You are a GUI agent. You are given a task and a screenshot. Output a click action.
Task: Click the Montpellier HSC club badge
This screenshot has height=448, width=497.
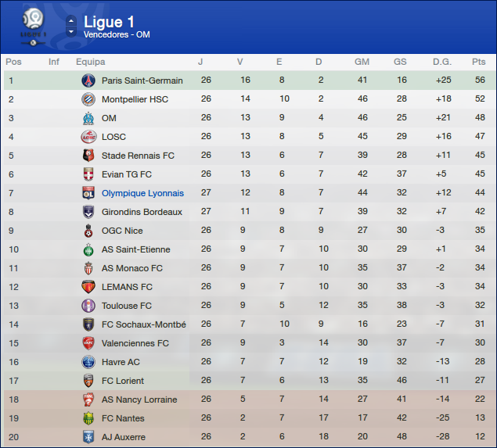88,99
